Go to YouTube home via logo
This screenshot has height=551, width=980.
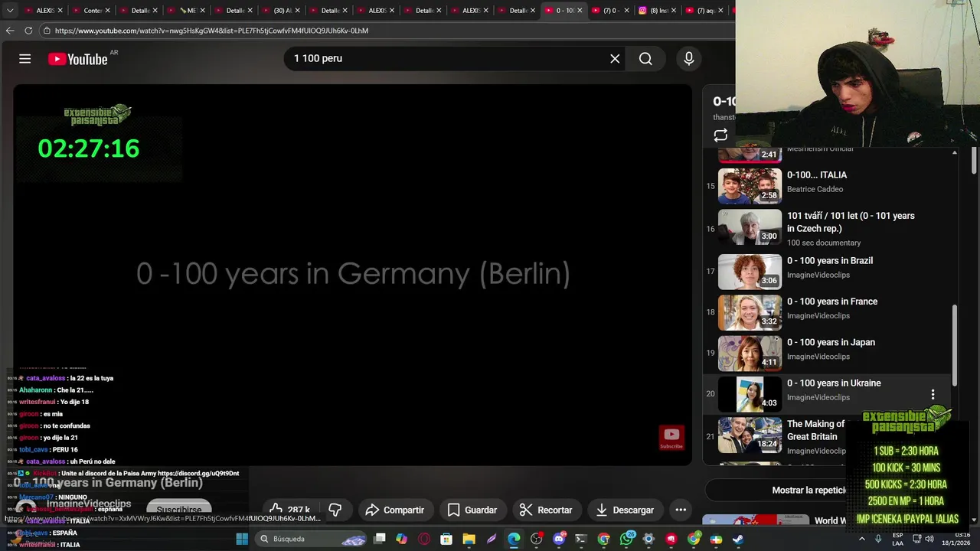click(x=78, y=59)
